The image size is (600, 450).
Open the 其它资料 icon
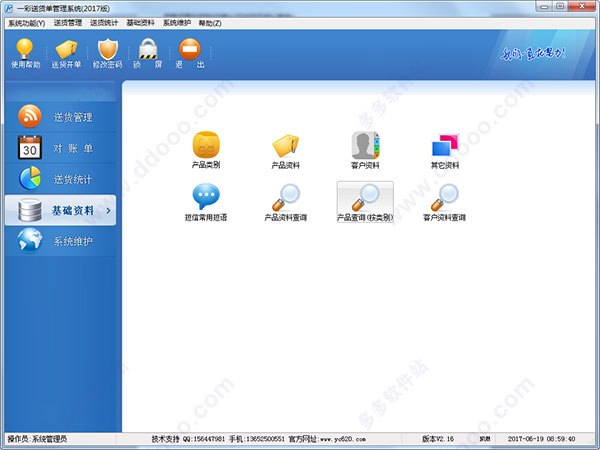point(445,151)
